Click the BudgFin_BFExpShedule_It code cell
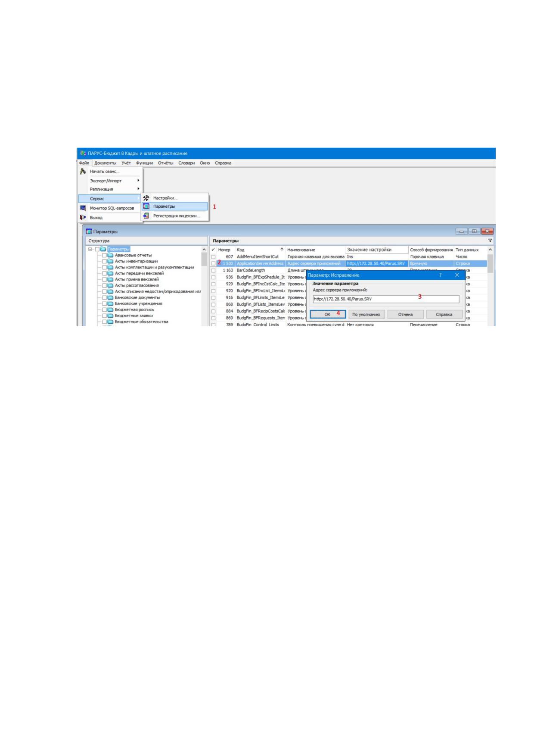 point(260,277)
